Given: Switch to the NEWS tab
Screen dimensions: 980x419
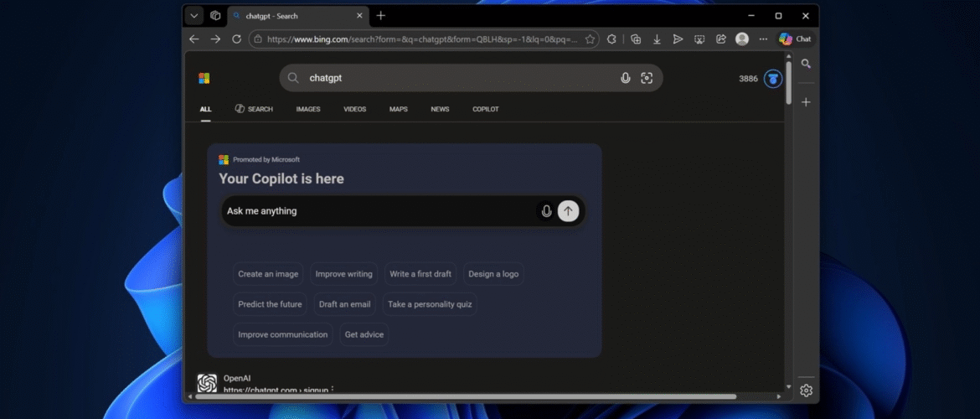Looking at the screenshot, I should tap(440, 110).
